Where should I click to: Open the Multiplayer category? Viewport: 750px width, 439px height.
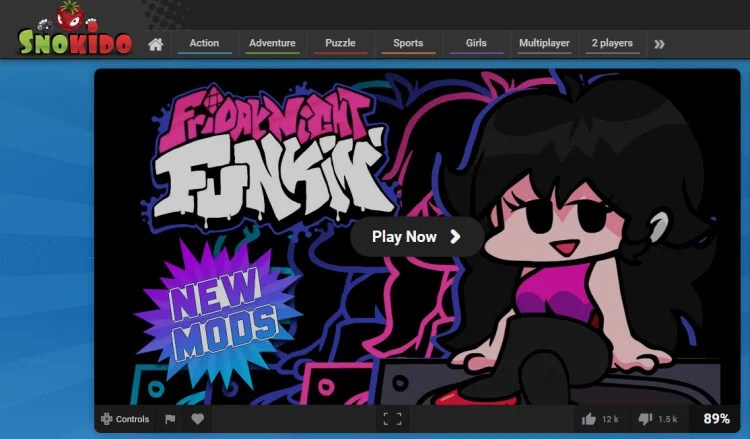544,44
